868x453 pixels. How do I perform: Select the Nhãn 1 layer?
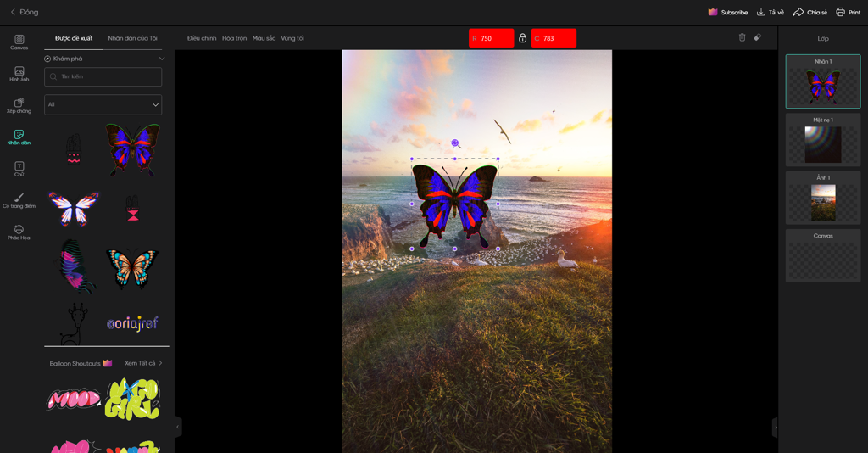point(822,81)
